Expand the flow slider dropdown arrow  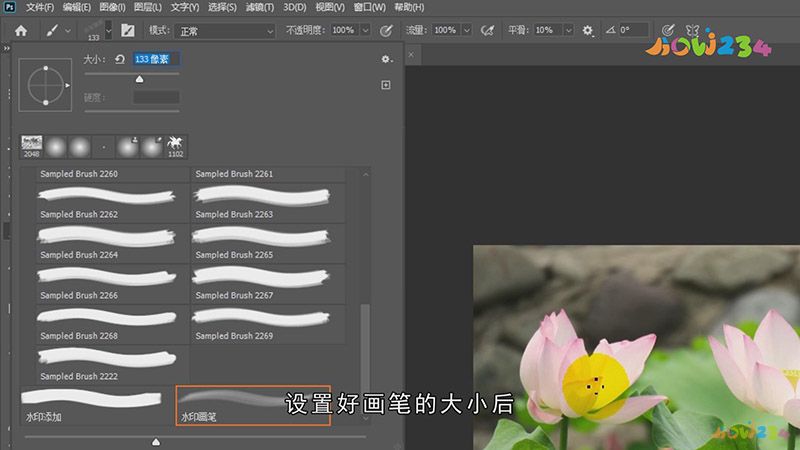(x=466, y=30)
